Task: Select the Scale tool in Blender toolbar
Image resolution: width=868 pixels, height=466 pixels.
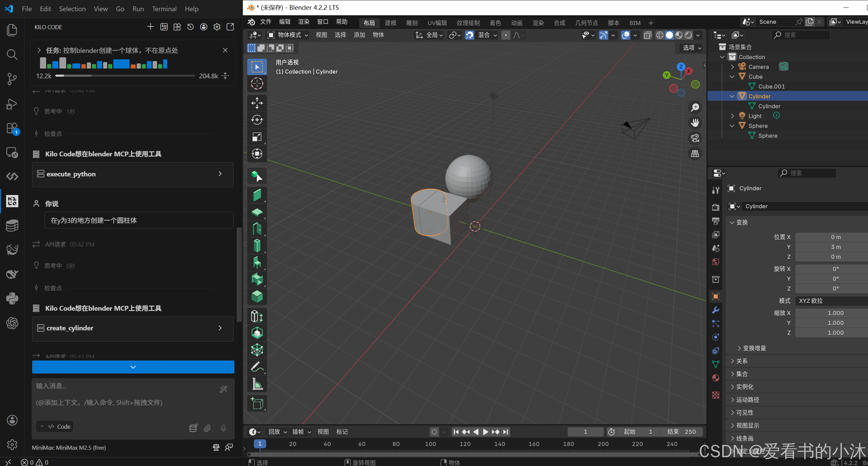Action: pos(257,137)
